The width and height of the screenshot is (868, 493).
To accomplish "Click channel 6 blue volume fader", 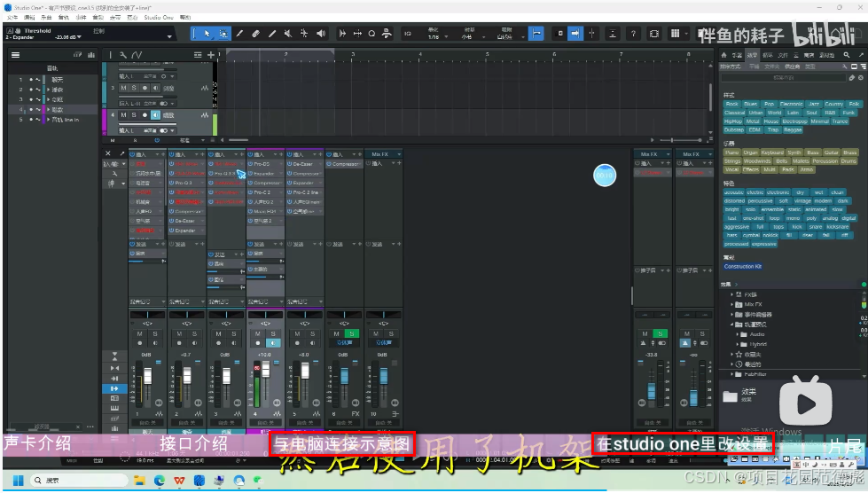I will point(344,376).
